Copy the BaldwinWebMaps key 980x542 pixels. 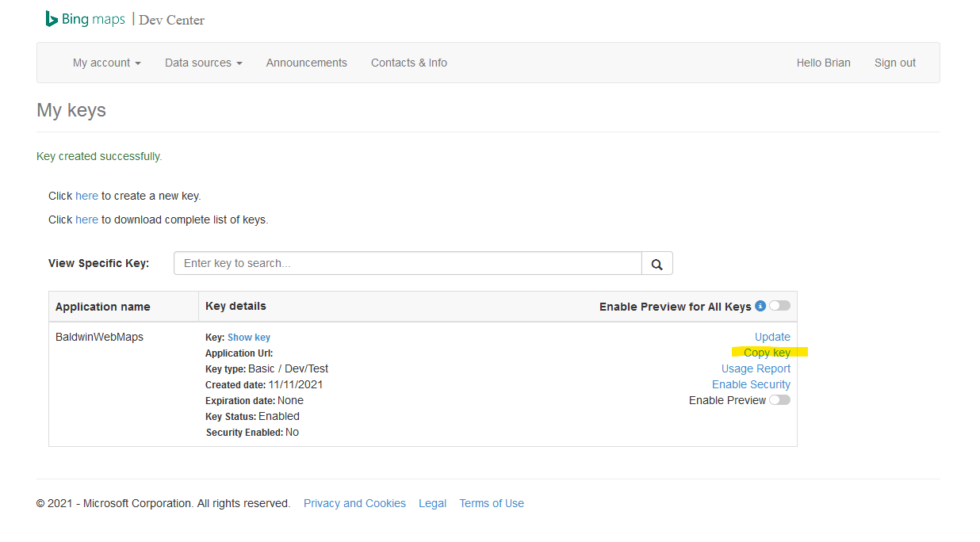767,352
